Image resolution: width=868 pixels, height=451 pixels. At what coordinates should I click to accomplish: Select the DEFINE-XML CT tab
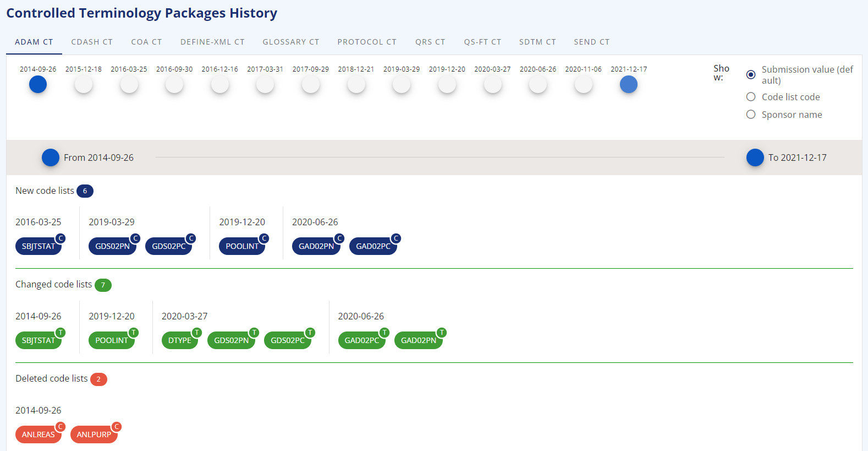(212, 42)
